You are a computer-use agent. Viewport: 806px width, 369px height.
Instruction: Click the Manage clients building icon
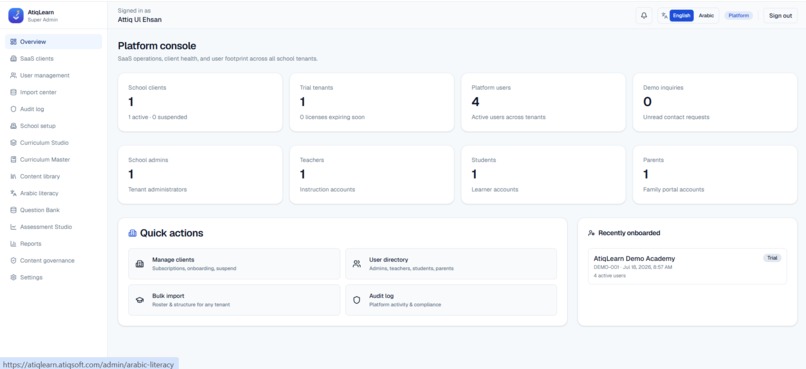(139, 264)
